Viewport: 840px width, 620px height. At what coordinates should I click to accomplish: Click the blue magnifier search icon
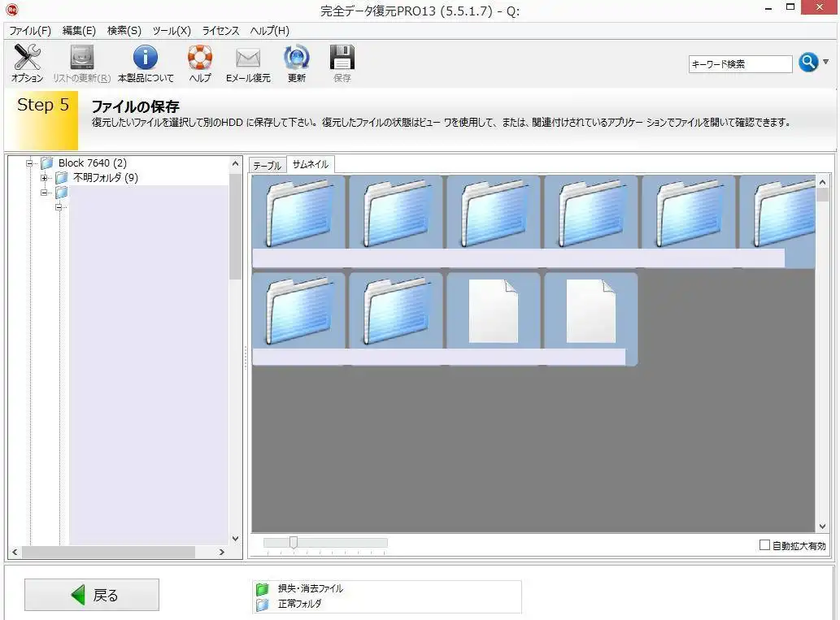pyautogui.click(x=807, y=63)
